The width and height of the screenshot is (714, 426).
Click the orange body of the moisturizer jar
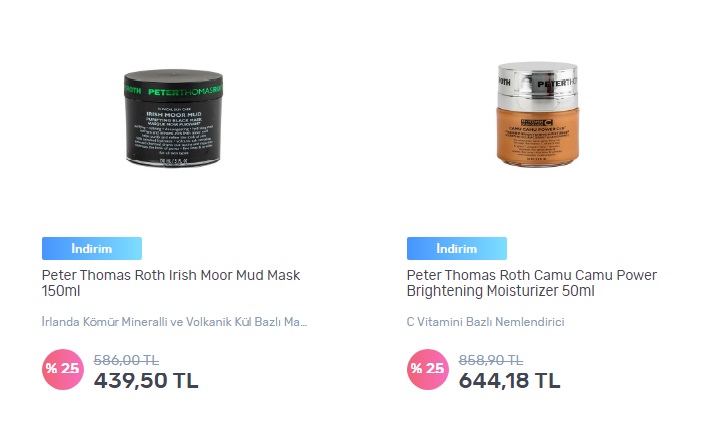click(538, 137)
